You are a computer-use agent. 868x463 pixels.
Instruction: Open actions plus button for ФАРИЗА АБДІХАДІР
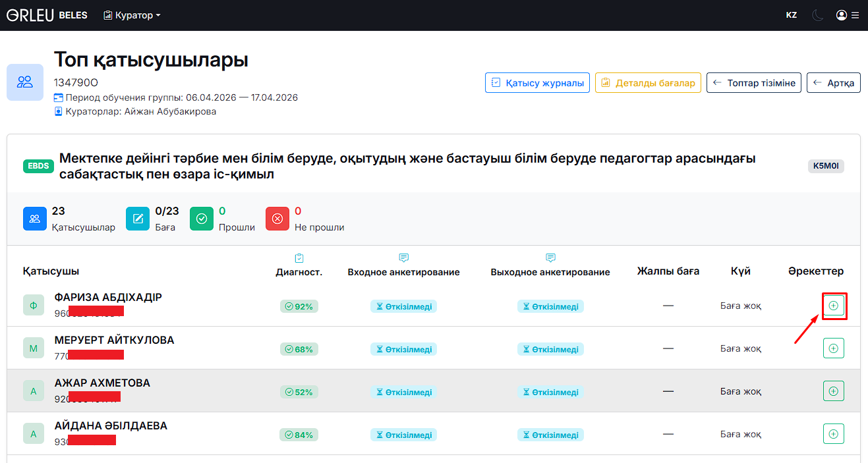(834, 305)
